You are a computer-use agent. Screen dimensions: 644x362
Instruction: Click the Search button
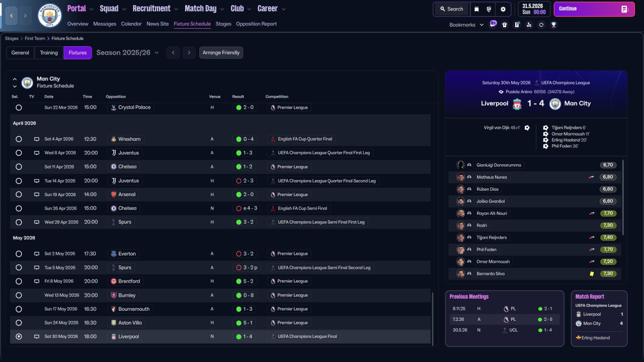tap(451, 9)
